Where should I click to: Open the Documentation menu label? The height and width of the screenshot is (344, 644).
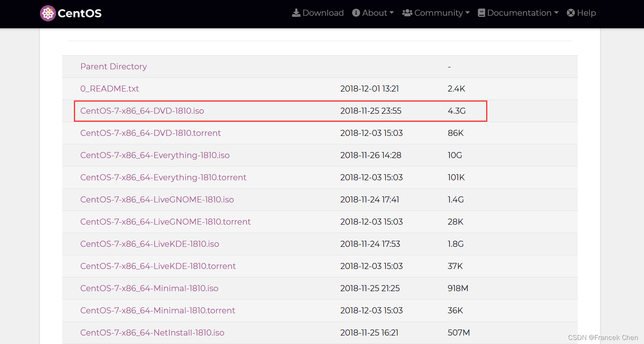click(519, 13)
